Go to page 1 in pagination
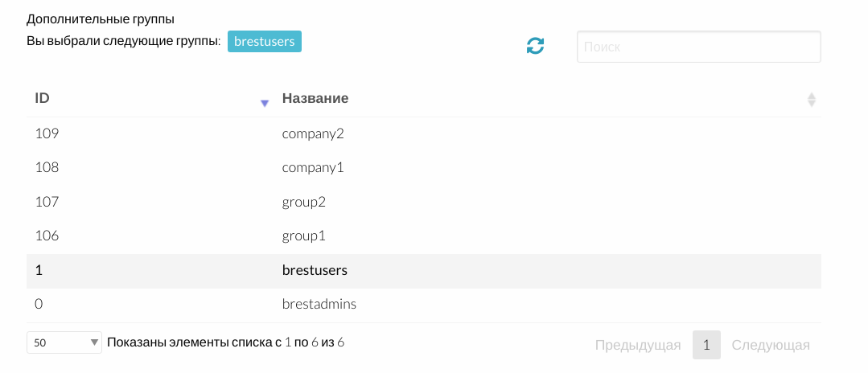Viewport: 868px width, 373px height. click(x=706, y=346)
